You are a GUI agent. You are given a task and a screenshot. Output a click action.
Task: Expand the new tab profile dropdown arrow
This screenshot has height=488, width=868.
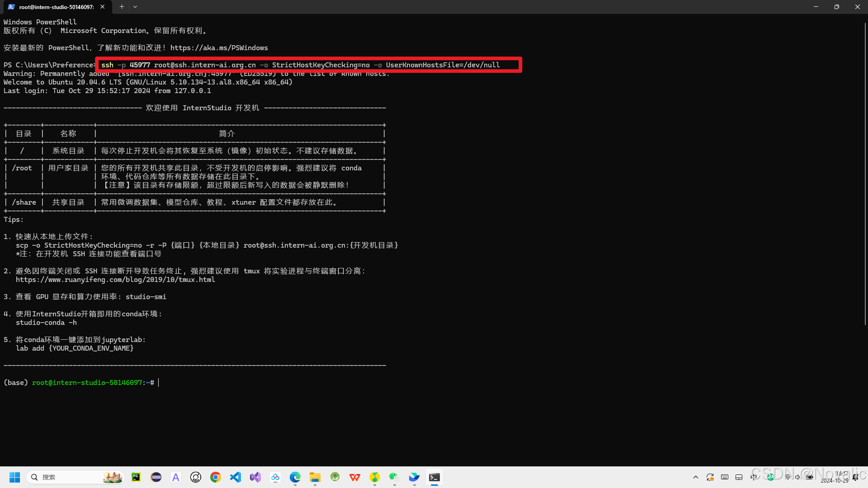[x=135, y=7]
